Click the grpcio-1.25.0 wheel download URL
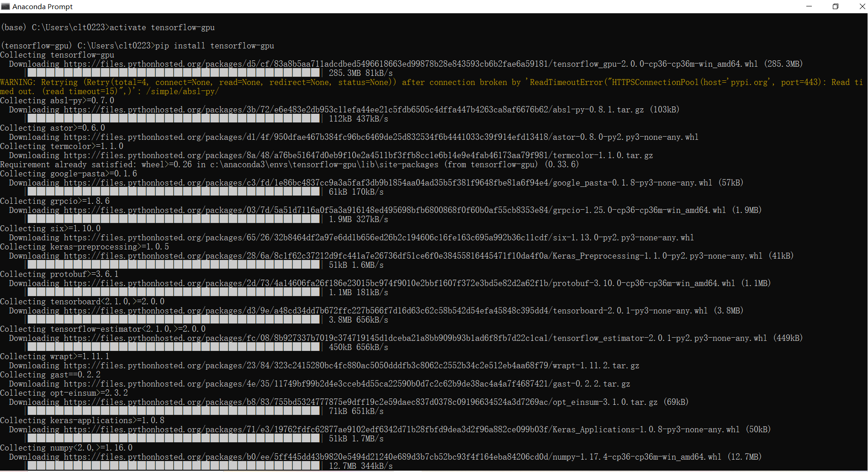 (x=395, y=210)
